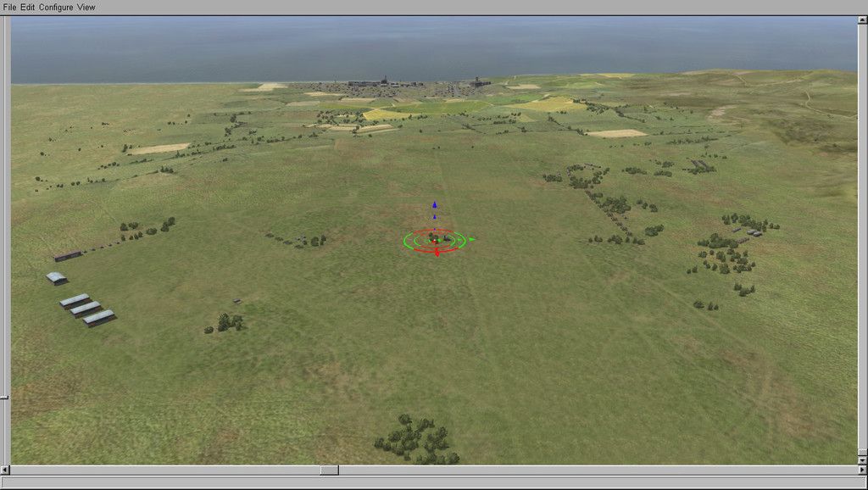The image size is (868, 490).
Task: Open the File menu
Action: point(9,7)
